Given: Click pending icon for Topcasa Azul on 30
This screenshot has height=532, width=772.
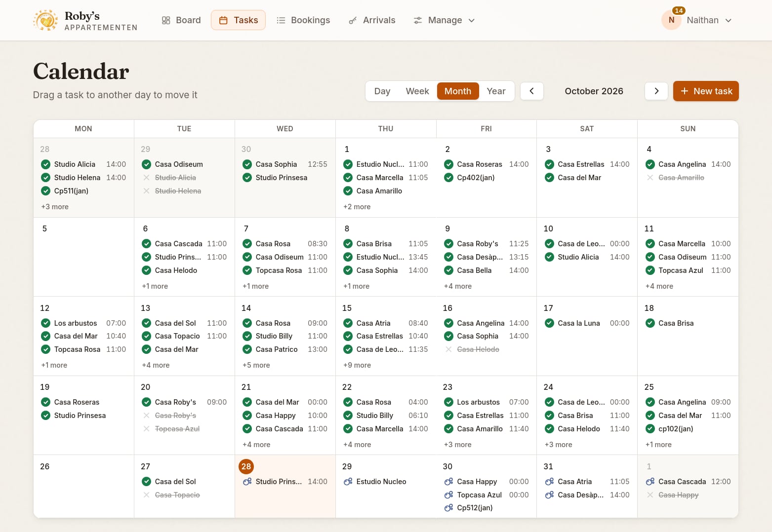Looking at the screenshot, I should pyautogui.click(x=449, y=495).
